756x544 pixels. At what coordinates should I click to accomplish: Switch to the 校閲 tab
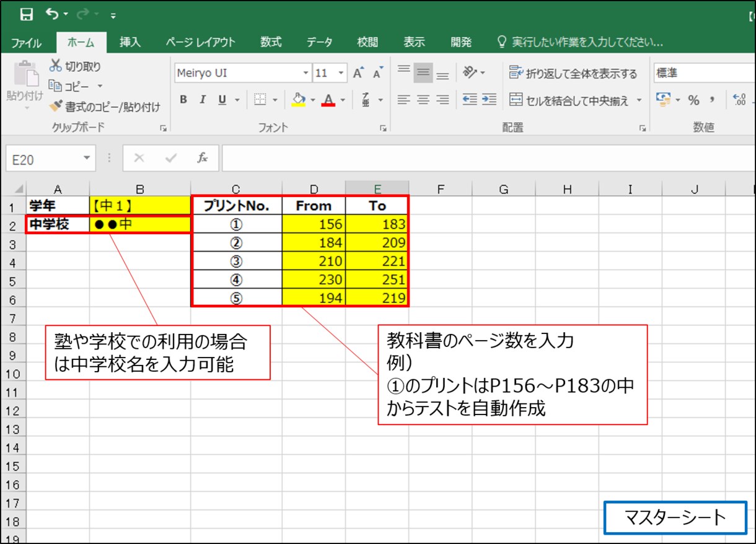(367, 42)
